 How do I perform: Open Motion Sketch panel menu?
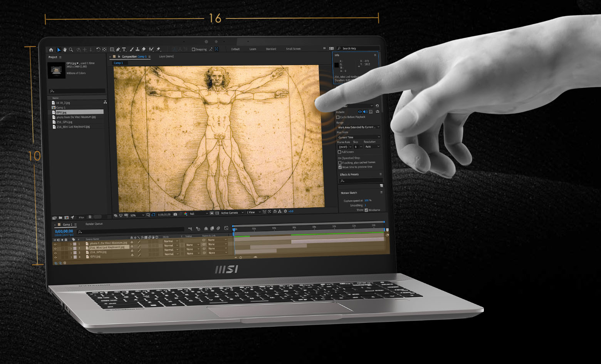(x=381, y=192)
